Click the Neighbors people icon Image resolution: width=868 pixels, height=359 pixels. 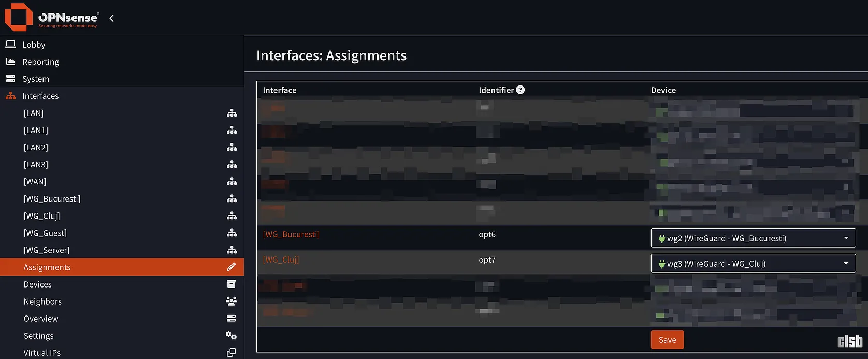coord(231,301)
